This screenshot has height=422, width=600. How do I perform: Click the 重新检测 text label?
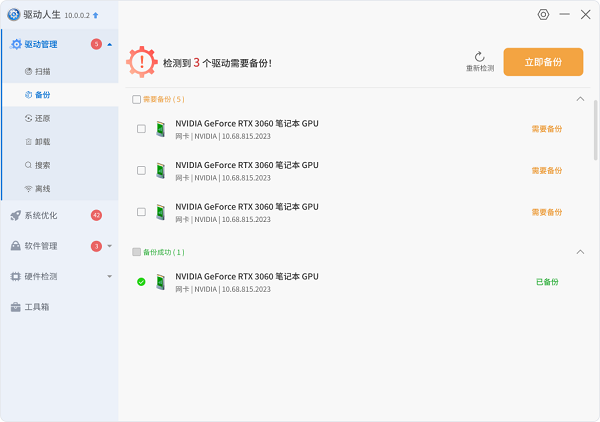(480, 68)
